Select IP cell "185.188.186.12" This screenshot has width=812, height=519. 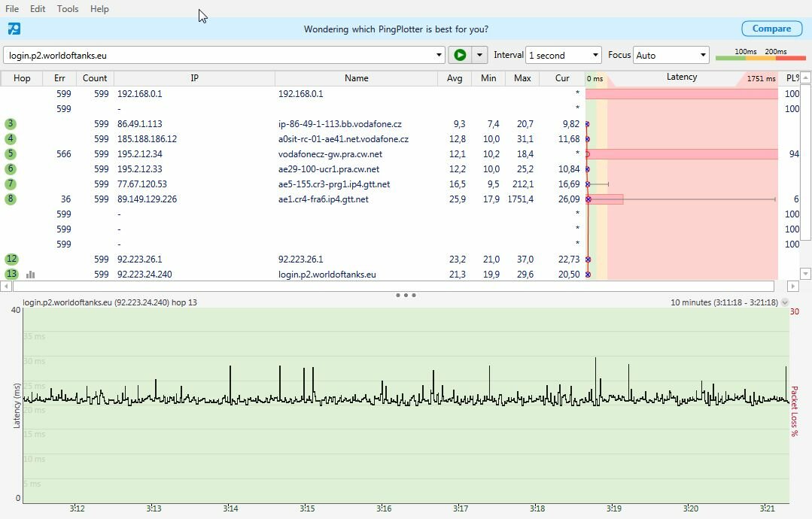[x=147, y=138]
